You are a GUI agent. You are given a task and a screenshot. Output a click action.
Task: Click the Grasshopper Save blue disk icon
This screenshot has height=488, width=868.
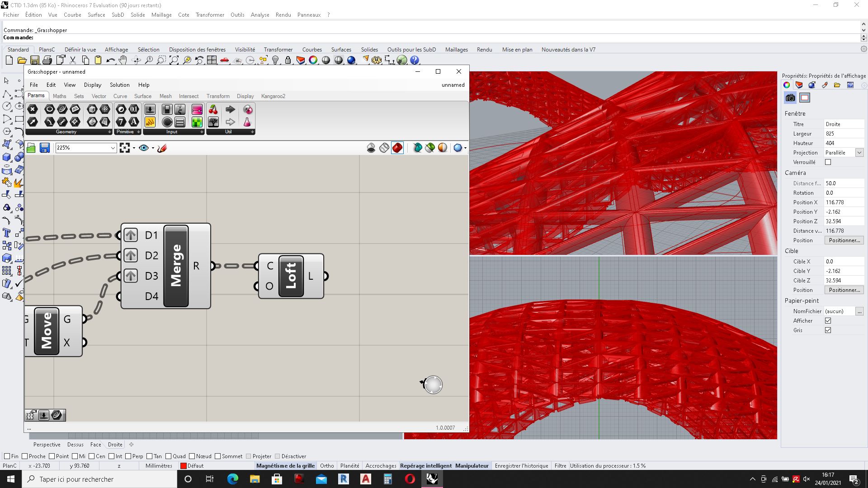[44, 148]
